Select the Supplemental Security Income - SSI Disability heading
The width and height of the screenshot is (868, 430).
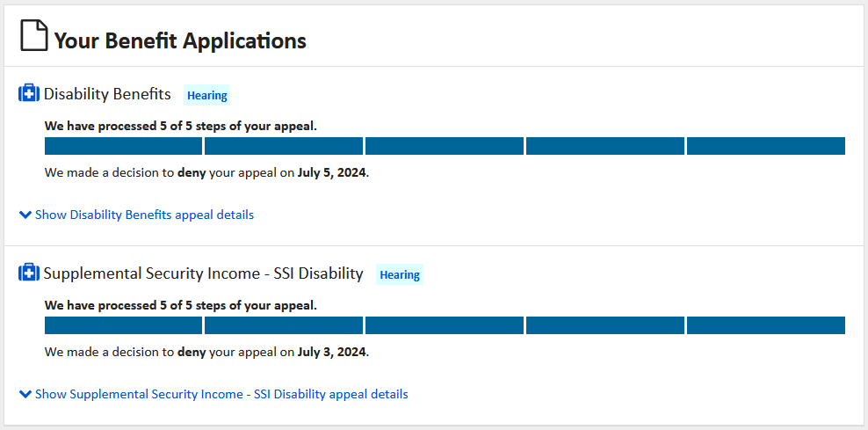[203, 273]
